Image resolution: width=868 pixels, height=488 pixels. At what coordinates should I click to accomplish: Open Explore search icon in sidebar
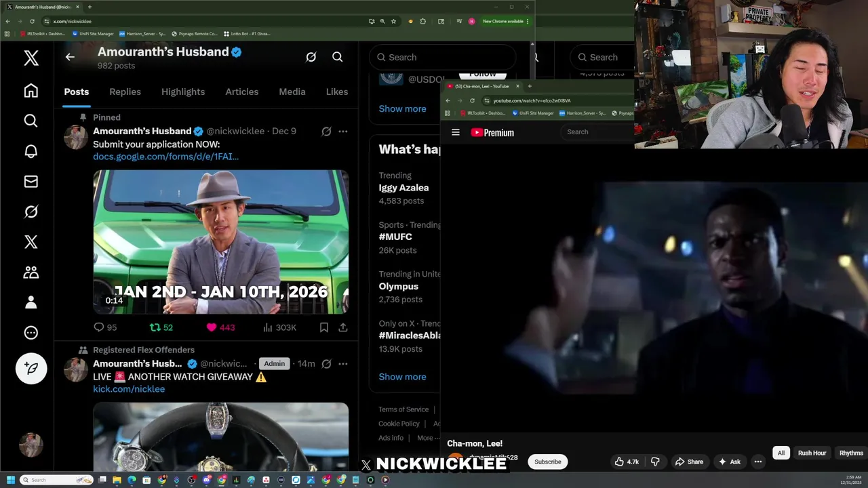[31, 121]
